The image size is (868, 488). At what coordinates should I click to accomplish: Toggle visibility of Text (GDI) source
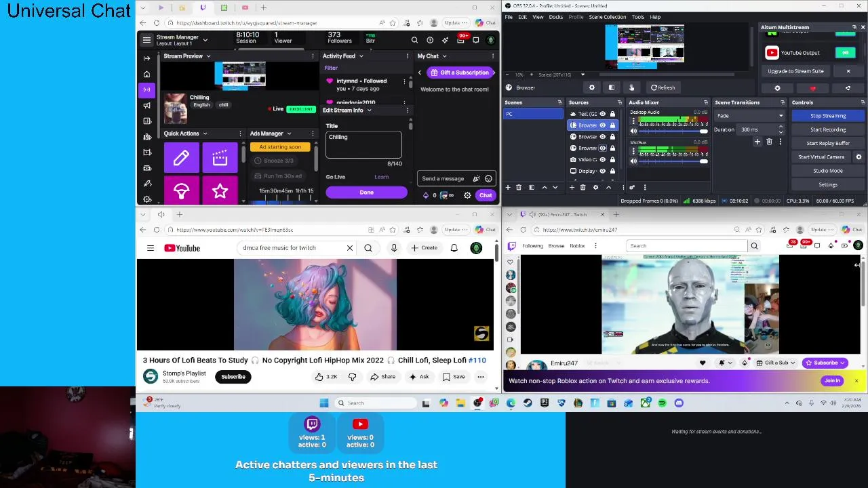[x=602, y=114]
